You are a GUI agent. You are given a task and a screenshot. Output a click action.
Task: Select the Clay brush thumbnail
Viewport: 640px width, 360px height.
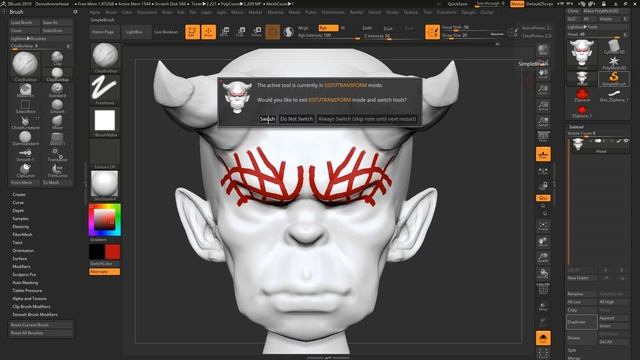tap(57, 58)
